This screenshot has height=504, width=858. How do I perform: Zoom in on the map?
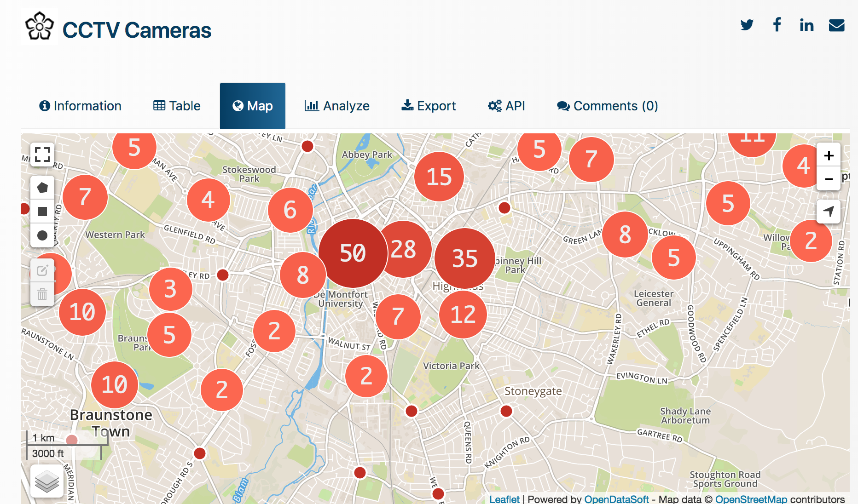829,155
